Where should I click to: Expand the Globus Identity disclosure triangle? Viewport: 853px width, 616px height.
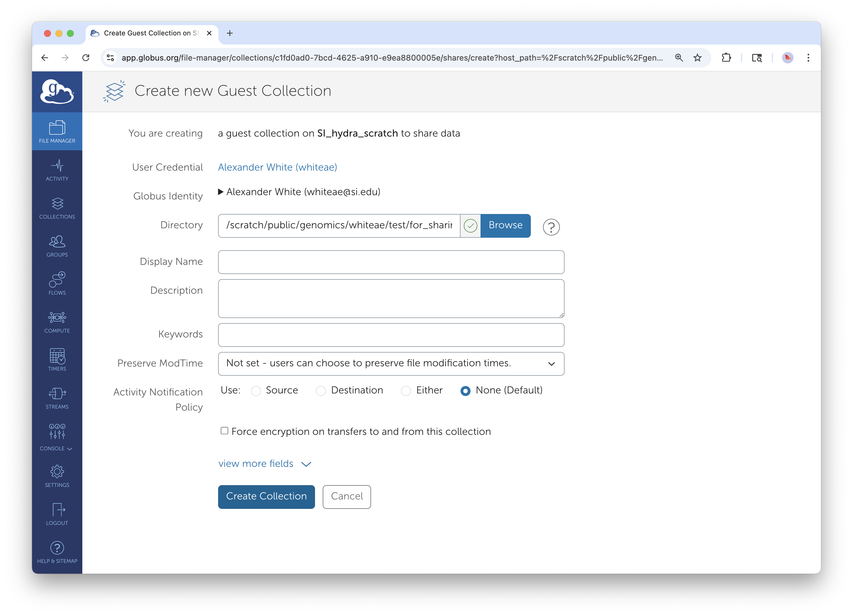coord(221,192)
